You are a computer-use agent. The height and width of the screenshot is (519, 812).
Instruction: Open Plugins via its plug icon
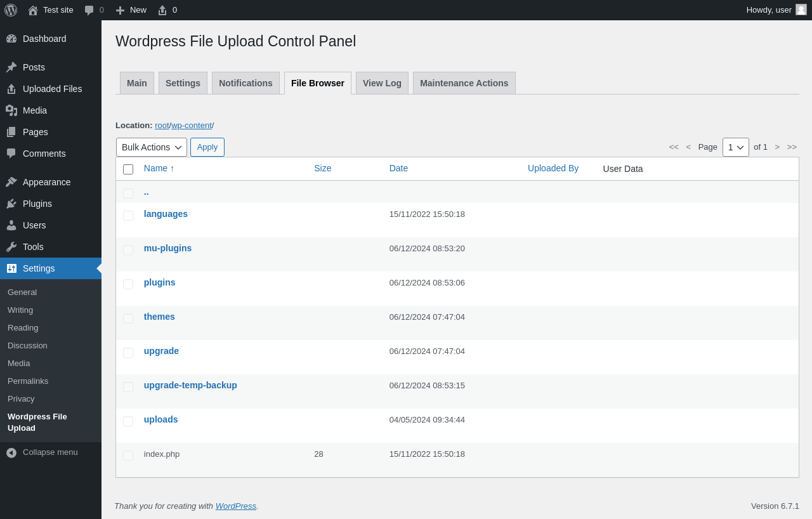click(11, 204)
